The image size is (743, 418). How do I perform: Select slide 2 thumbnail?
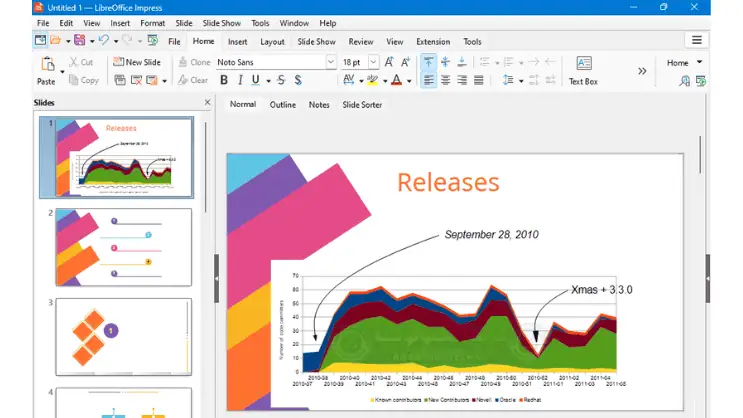[x=124, y=247]
